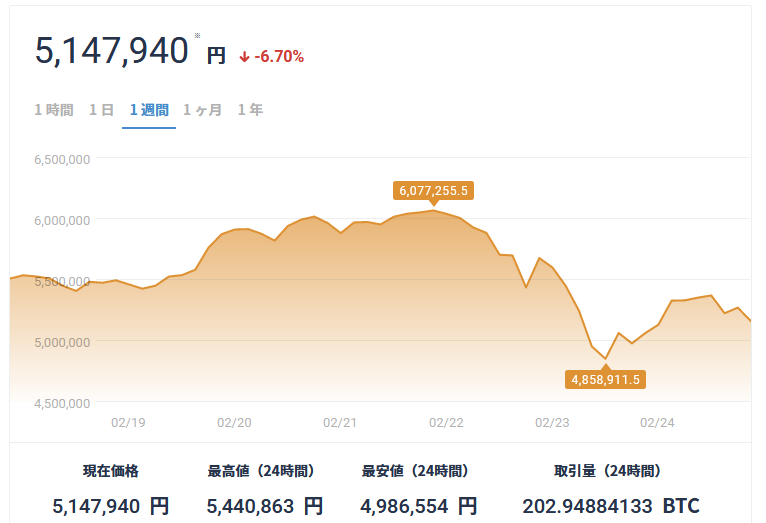766x523 pixels.
Task: Click the 取引量（24時間） BTC volume value
Action: point(611,506)
